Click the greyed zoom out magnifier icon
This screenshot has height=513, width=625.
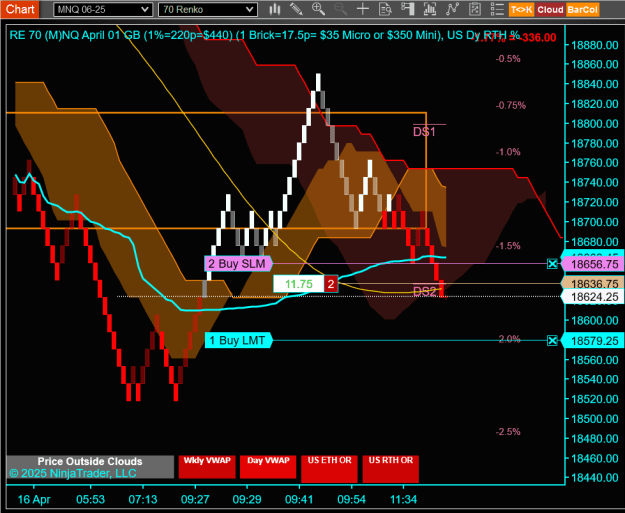tap(340, 9)
